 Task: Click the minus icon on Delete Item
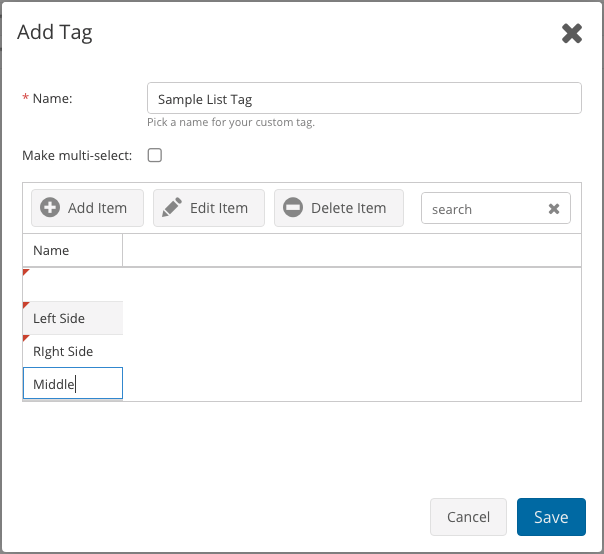(x=293, y=208)
